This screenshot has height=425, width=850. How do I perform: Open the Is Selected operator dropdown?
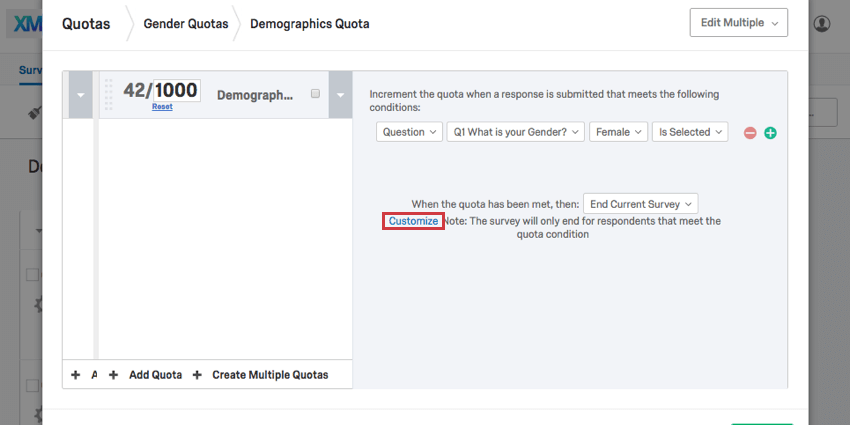[689, 132]
